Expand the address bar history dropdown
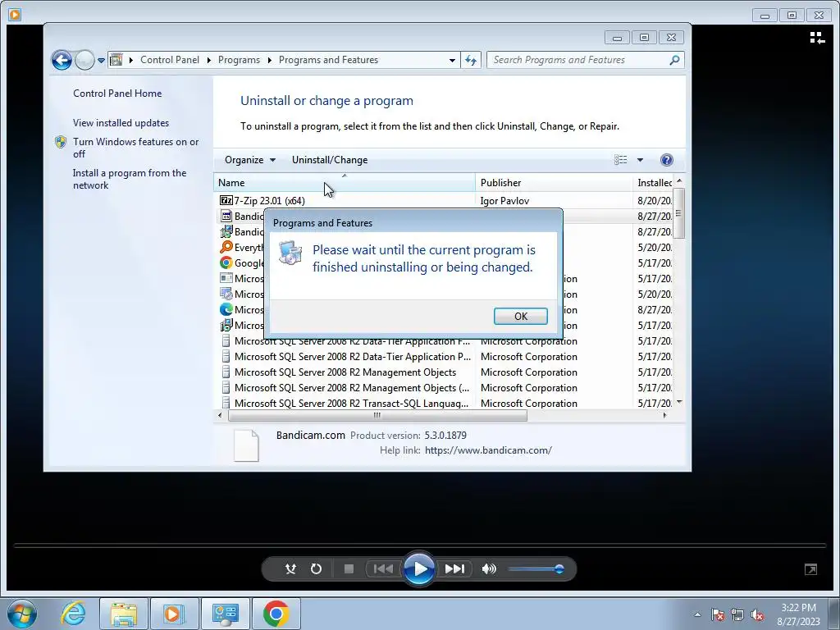The image size is (840, 630). pos(452,60)
